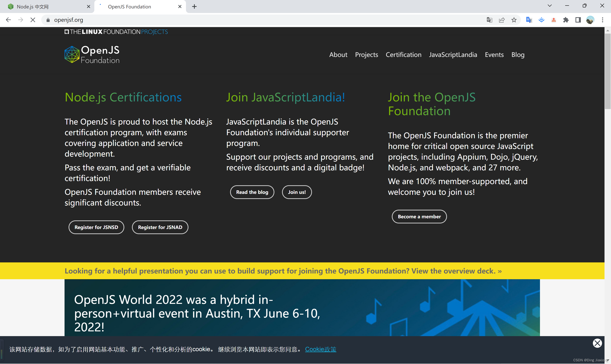This screenshot has width=611, height=364.
Task: Open the user profile avatar
Action: pyautogui.click(x=590, y=20)
